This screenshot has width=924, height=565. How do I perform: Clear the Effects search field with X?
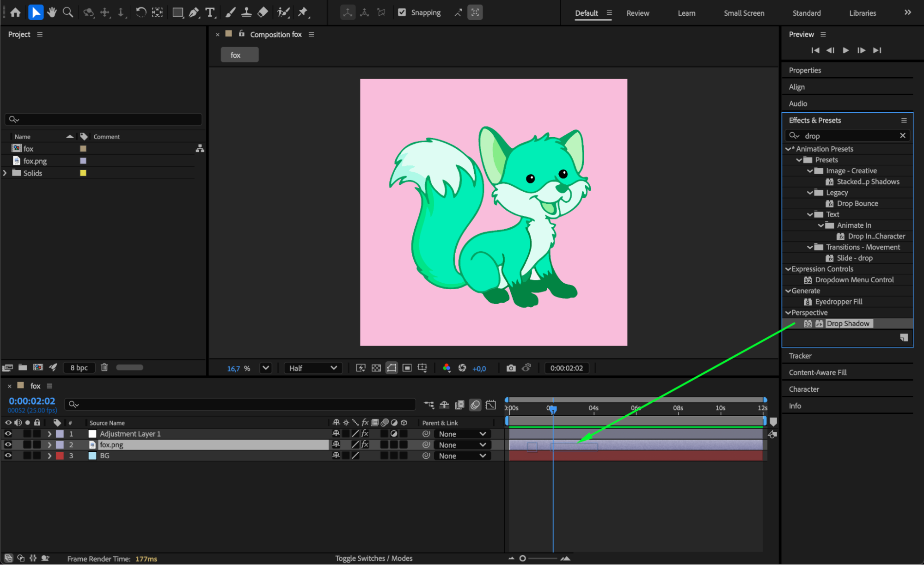(902, 135)
